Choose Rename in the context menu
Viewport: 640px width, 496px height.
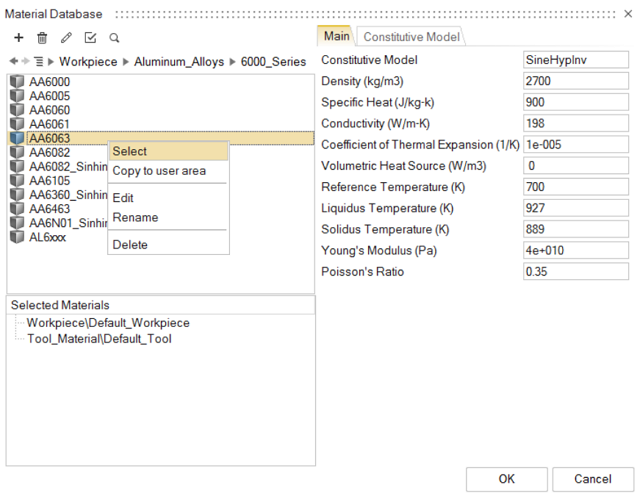pyautogui.click(x=135, y=217)
